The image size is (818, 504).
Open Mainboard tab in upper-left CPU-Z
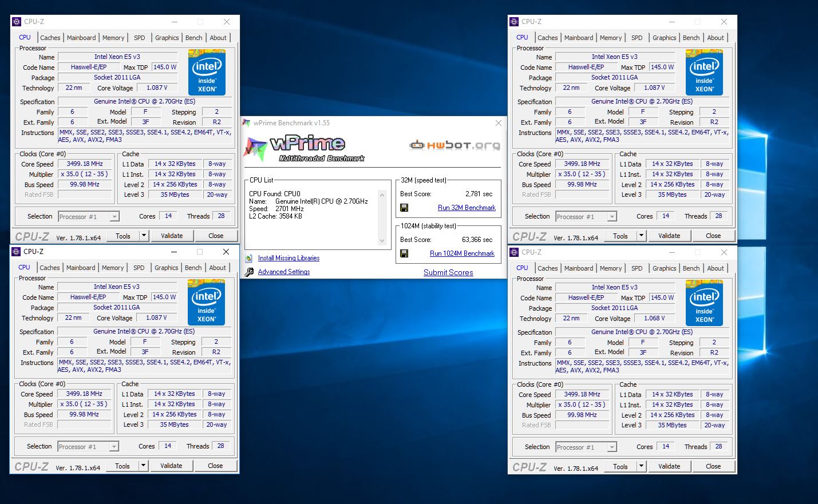(81, 38)
